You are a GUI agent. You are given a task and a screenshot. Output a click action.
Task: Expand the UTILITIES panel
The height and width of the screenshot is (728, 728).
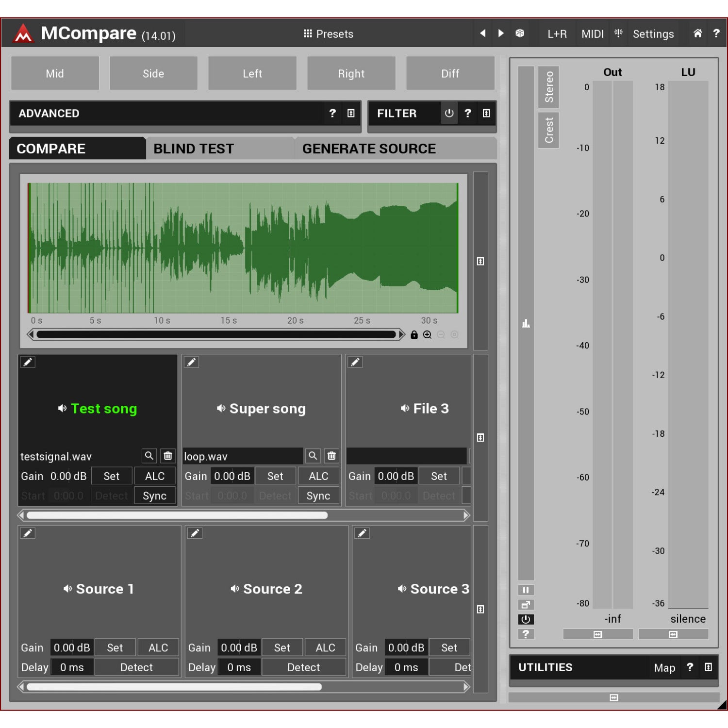click(709, 667)
